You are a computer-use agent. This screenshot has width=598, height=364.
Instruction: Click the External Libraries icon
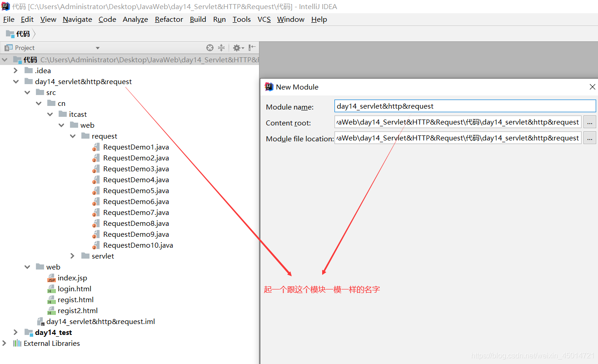coord(17,344)
